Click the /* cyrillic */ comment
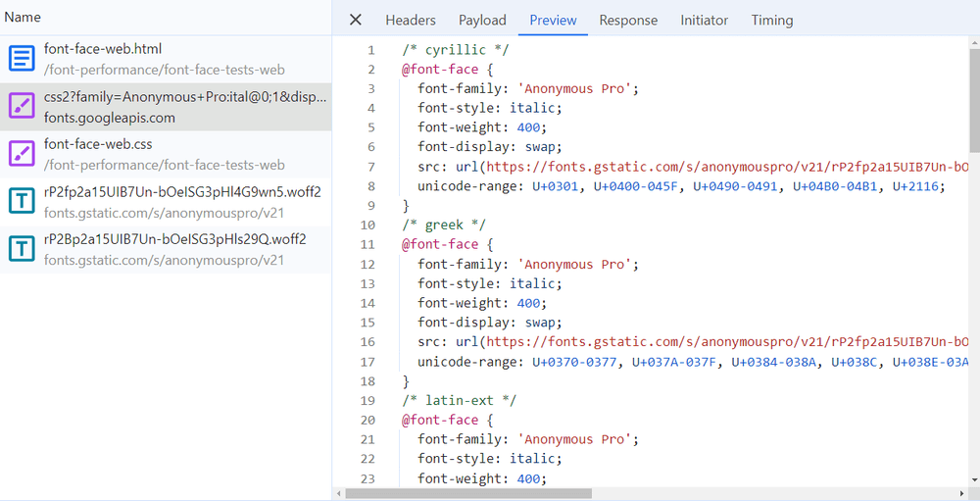Image resolution: width=980 pixels, height=501 pixels. (x=456, y=49)
